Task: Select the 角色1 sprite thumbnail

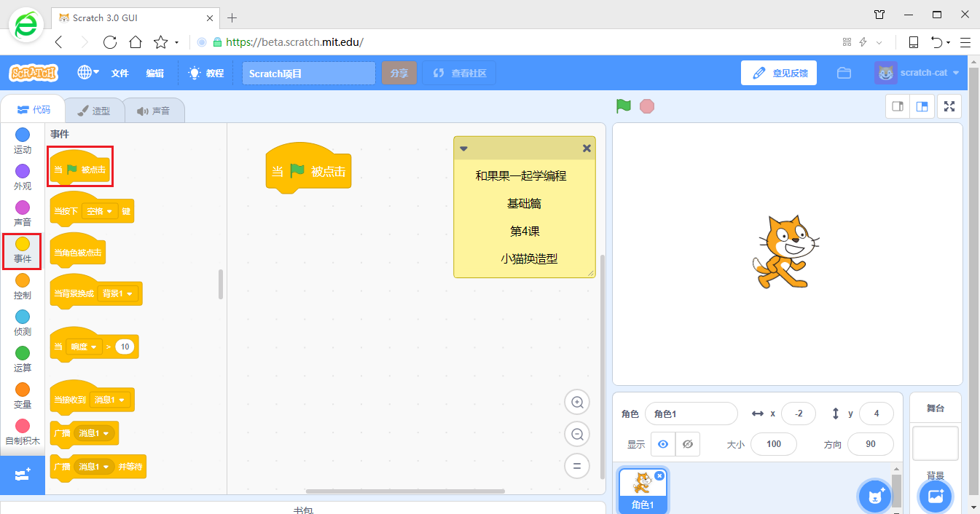Action: 643,491
